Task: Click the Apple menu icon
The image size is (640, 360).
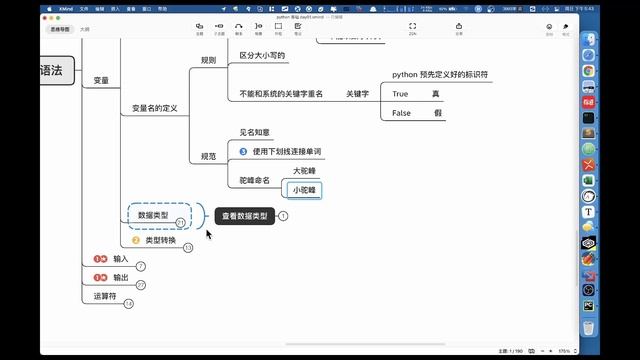Action: tap(49, 9)
